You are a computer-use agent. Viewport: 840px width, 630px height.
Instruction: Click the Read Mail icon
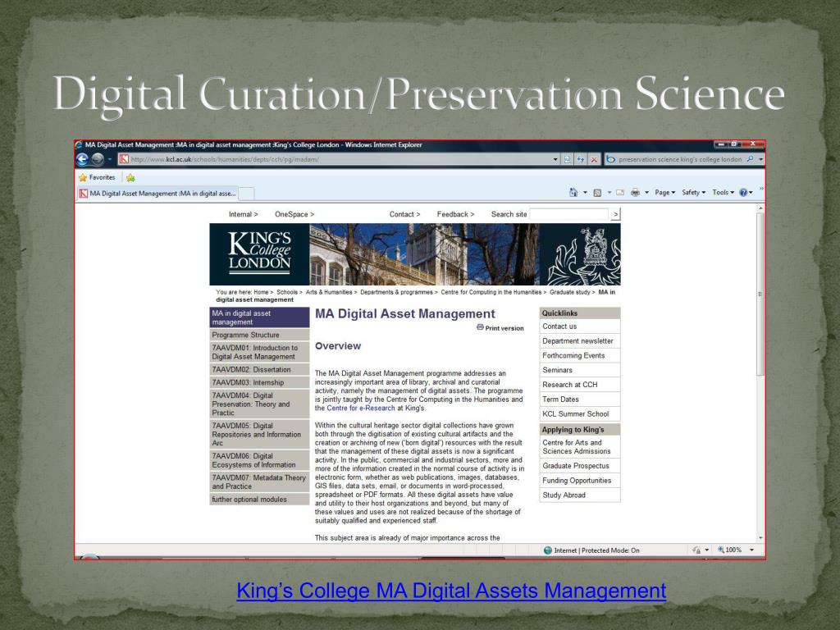click(620, 193)
